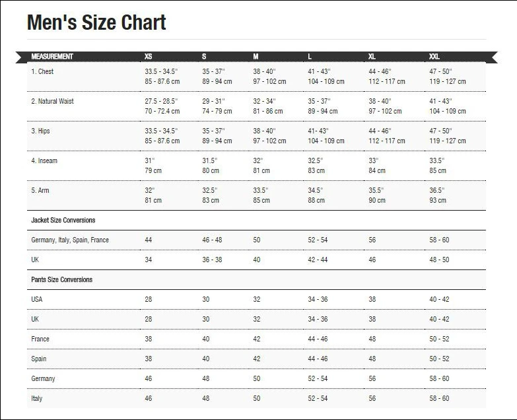Select the M size column header
517x420 pixels.
[256, 56]
